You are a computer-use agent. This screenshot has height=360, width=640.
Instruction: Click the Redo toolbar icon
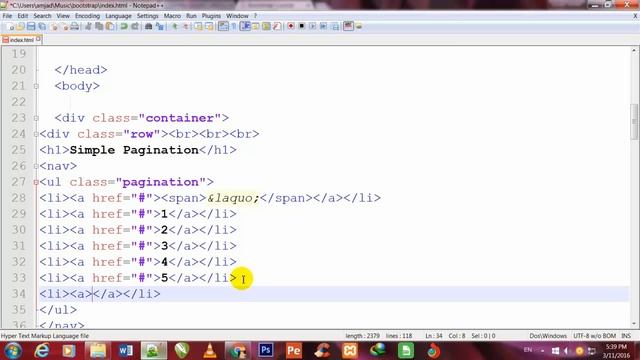coord(135,27)
